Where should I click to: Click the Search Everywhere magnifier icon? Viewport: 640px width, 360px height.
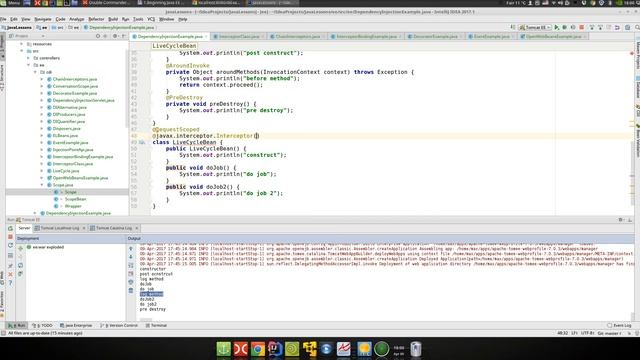pyautogui.click(x=637, y=27)
